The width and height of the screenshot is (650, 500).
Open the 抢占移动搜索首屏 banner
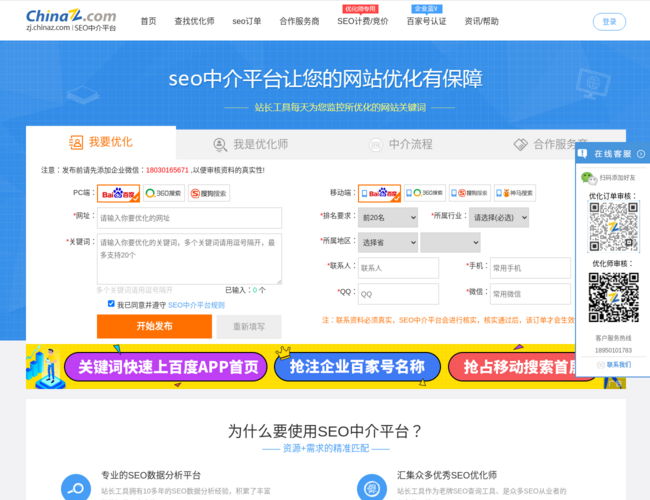pos(512,367)
